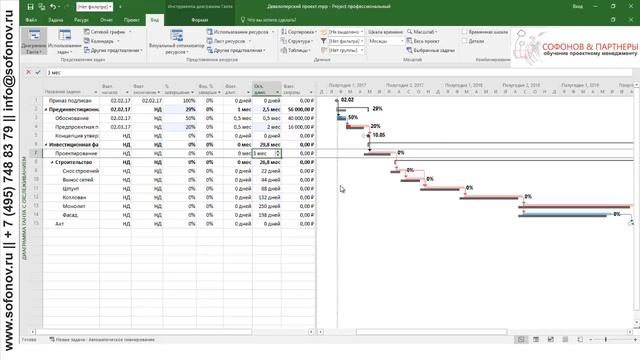Collapse the Прединвестиционная summary task

pos(46,109)
